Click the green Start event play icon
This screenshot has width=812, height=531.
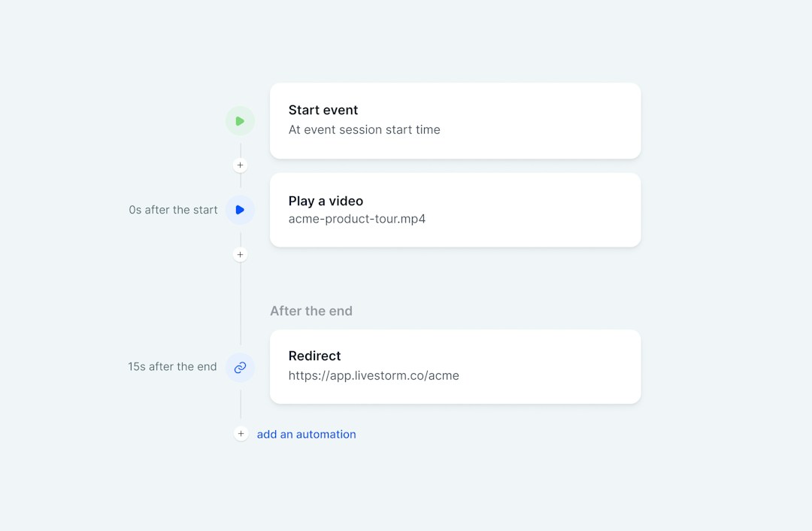click(x=240, y=121)
